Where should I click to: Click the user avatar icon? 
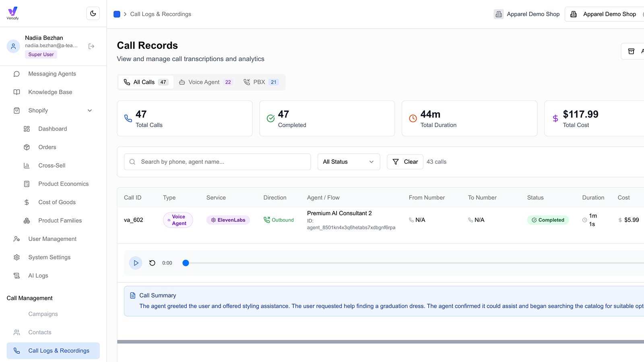tap(13, 46)
